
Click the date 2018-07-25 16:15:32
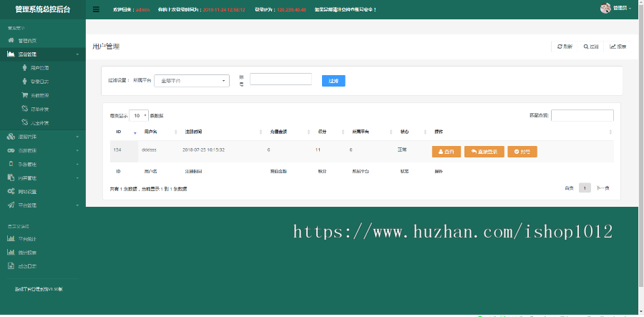[204, 150]
